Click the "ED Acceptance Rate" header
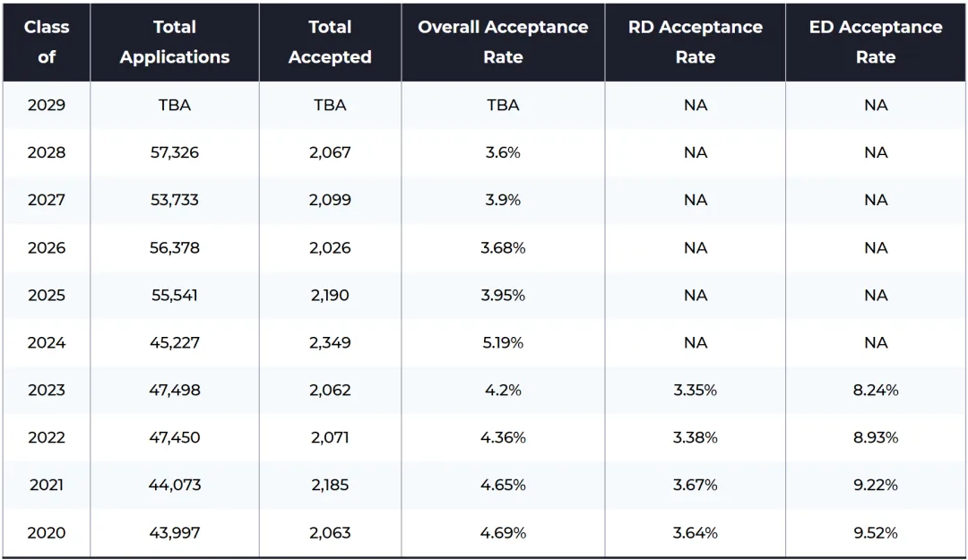Image resolution: width=968 pixels, height=560 pixels. click(x=876, y=42)
